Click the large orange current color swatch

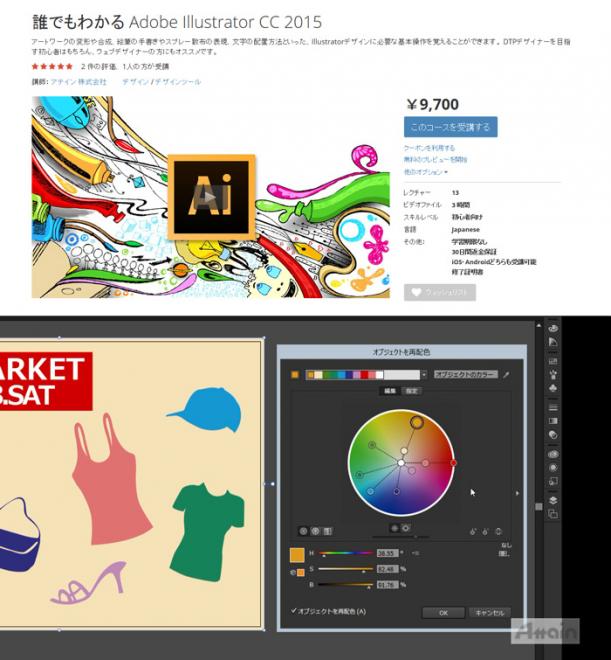(297, 555)
